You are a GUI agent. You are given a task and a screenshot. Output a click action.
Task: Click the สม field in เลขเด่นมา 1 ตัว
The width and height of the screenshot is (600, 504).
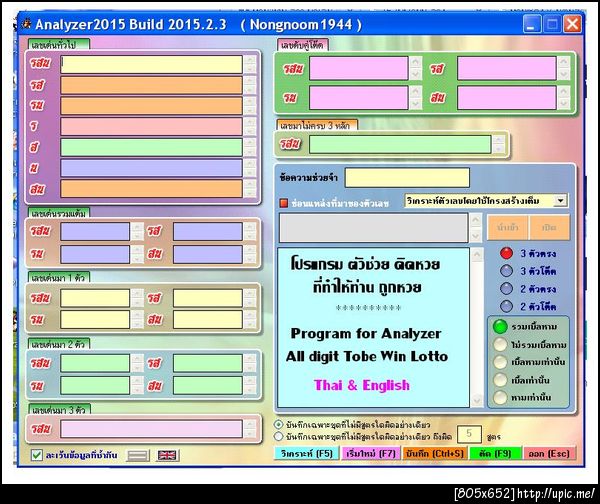[208, 320]
